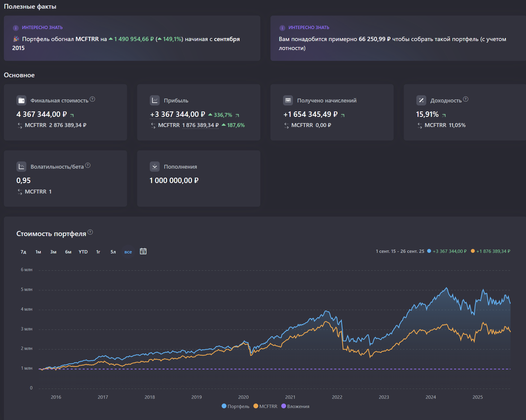526x420 pixels.
Task: Click help icon next to Доходность
Action: coord(465,99)
